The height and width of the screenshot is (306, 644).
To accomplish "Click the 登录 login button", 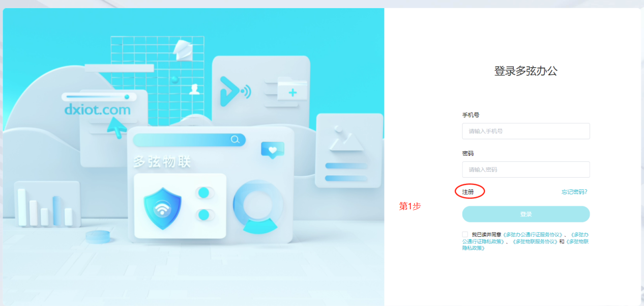I will click(526, 214).
